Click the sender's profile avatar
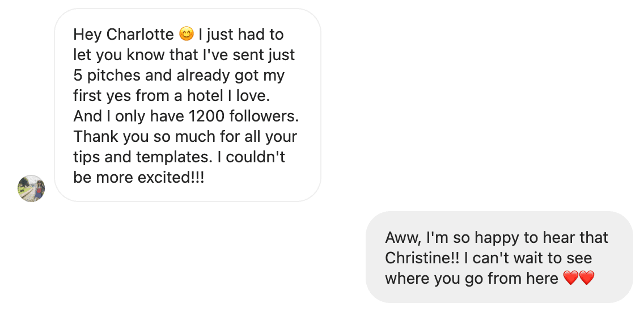 point(31,188)
